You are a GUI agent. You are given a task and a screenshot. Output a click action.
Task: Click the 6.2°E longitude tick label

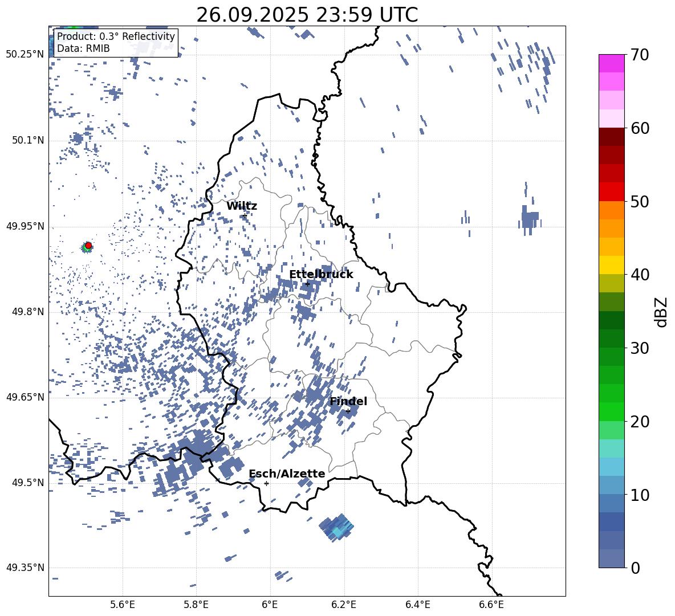click(344, 605)
